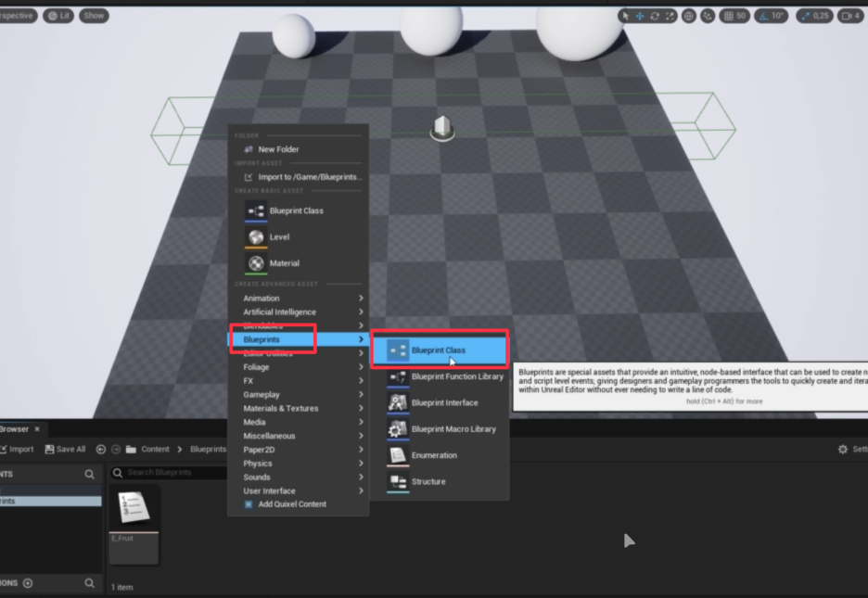Screen dimensions: 868x598
Task: Expand the Artificial Intelligence submenu
Action: tap(299, 312)
